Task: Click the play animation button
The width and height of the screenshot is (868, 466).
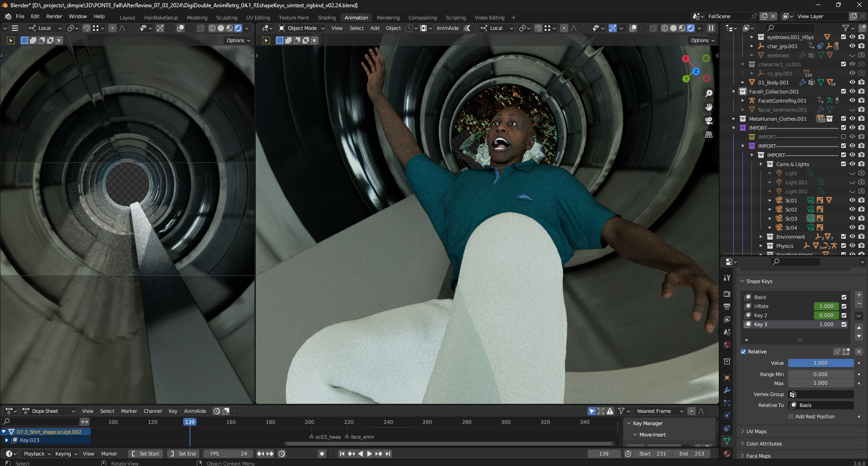Action: 369,454
